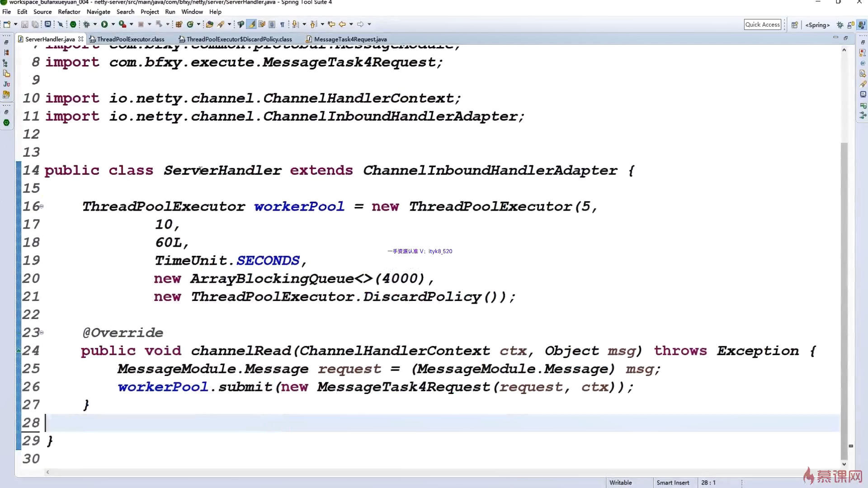
Task: Switch to MessageTask4Request.java tab
Action: (349, 39)
